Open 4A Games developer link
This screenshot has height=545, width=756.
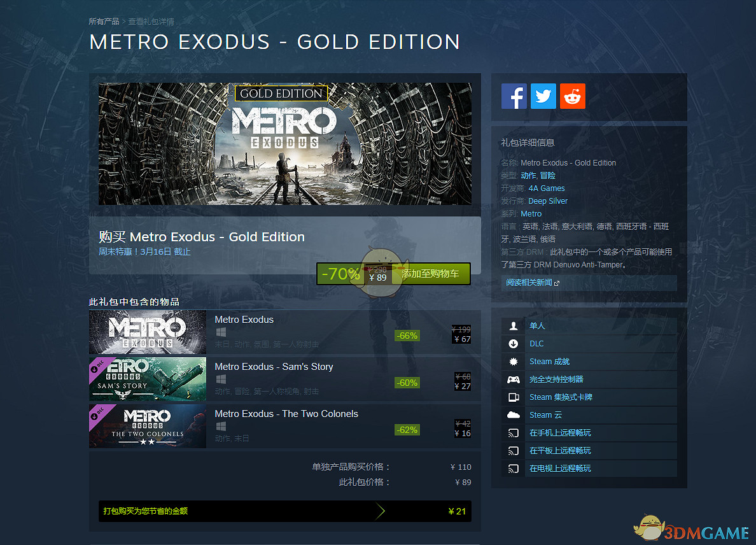point(546,188)
